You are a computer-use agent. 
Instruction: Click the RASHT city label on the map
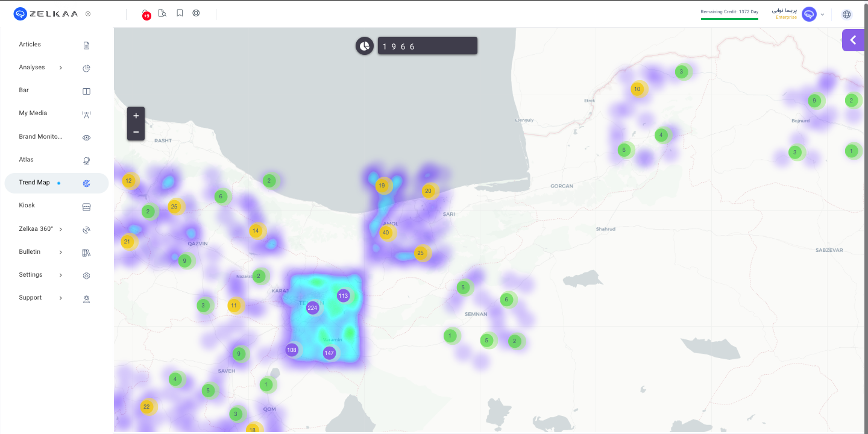coord(163,140)
